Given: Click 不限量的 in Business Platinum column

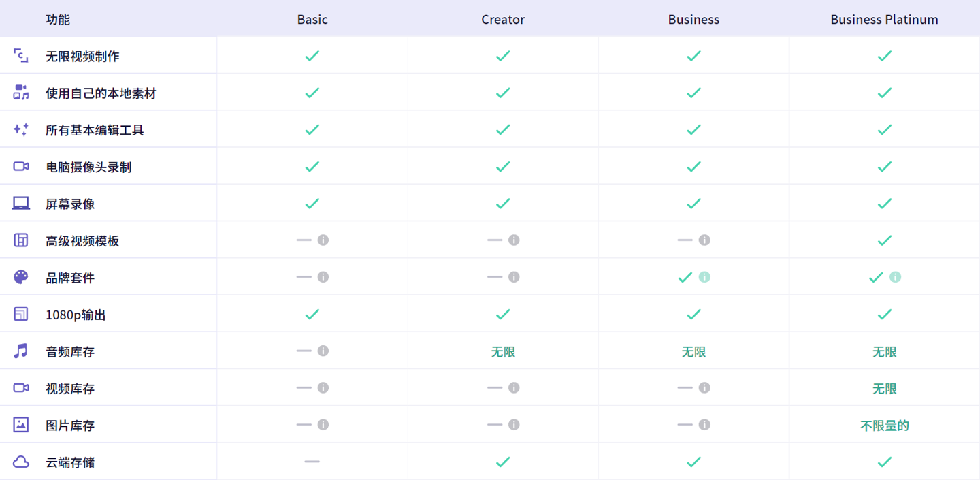Looking at the screenshot, I should (884, 426).
